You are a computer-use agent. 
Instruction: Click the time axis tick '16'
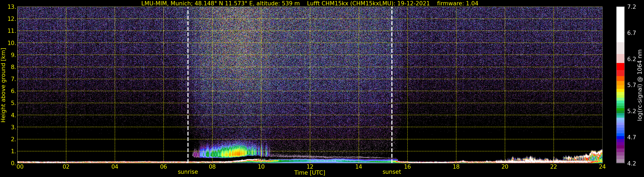point(407,167)
